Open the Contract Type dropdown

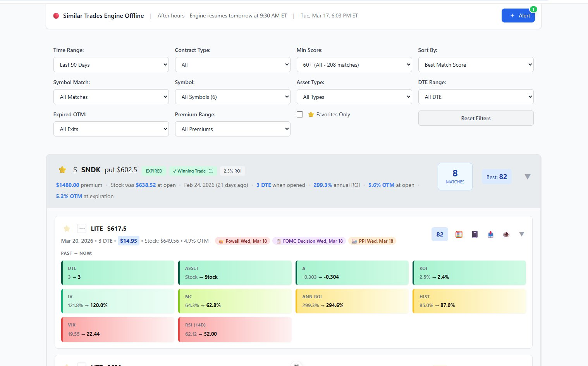233,65
